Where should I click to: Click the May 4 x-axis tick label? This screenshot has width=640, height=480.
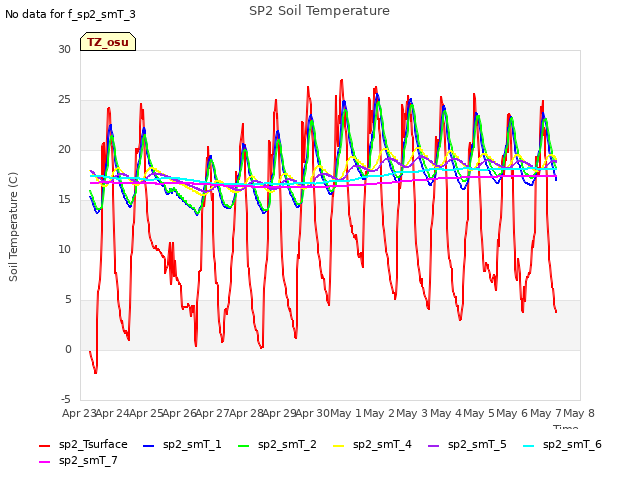[x=446, y=413]
